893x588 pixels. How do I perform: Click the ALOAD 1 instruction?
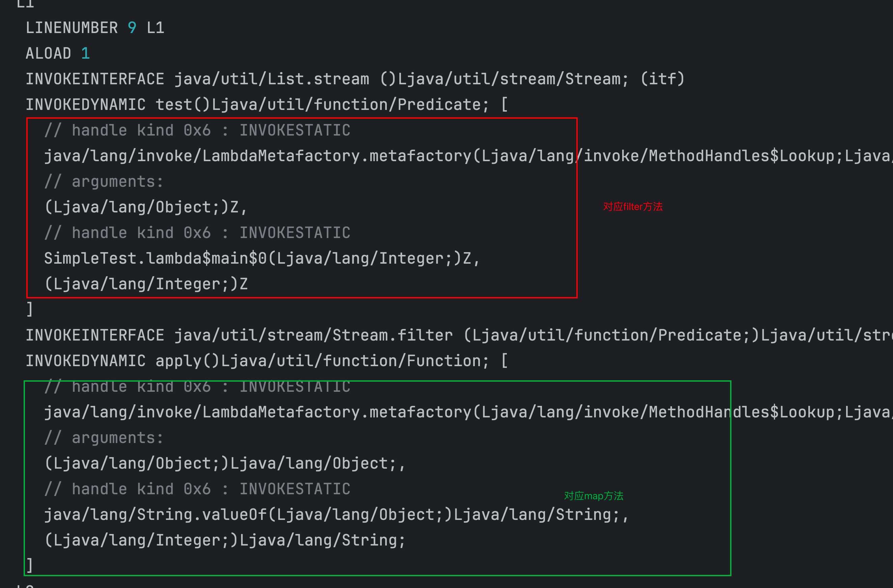pyautogui.click(x=57, y=53)
